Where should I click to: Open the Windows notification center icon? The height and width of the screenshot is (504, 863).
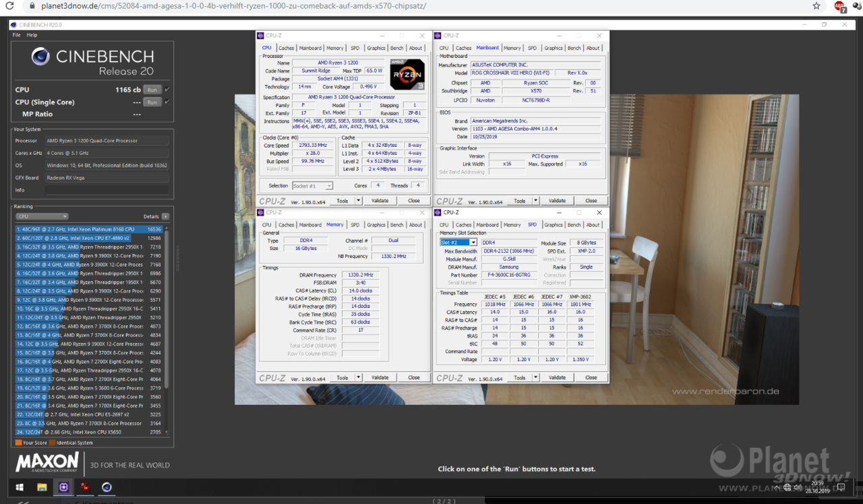tap(841, 486)
